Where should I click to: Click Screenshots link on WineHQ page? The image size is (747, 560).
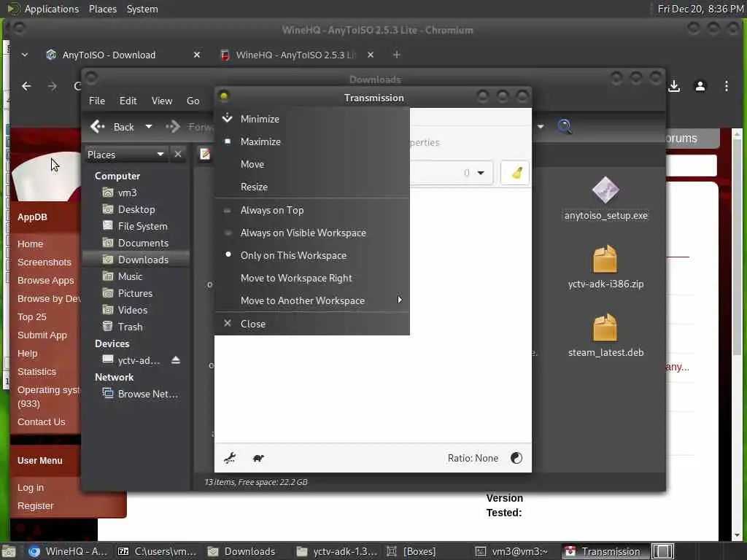click(44, 262)
